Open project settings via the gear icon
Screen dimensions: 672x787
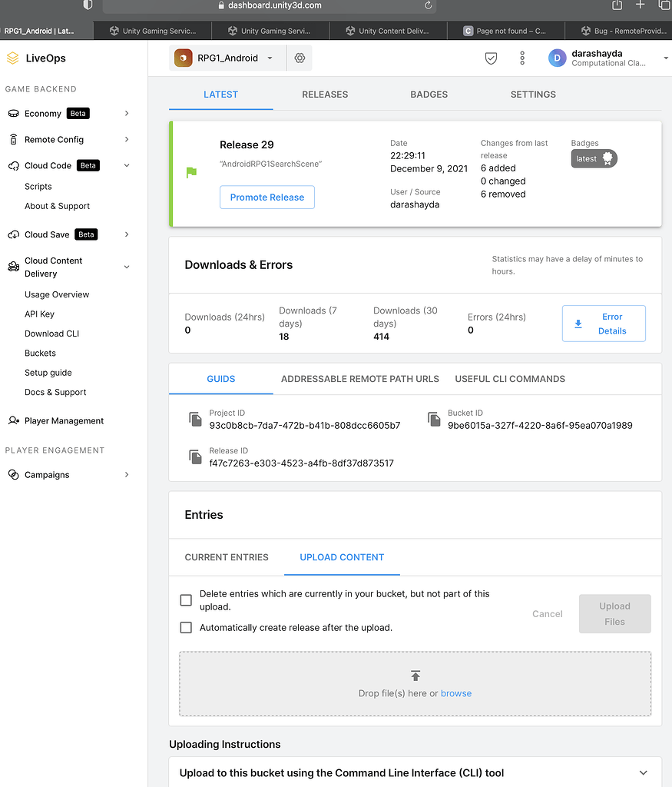click(x=300, y=58)
